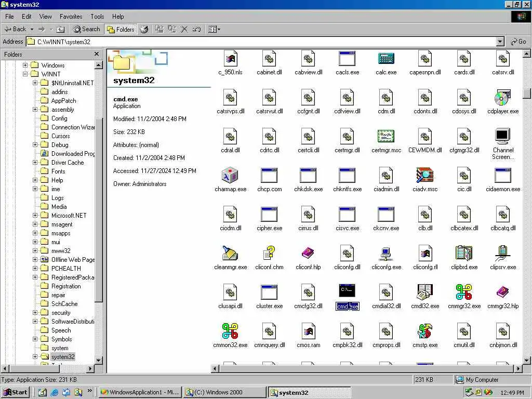Select the cleanmgr.exe broom icon
Image resolution: width=532 pixels, height=399 pixels.
tap(230, 253)
